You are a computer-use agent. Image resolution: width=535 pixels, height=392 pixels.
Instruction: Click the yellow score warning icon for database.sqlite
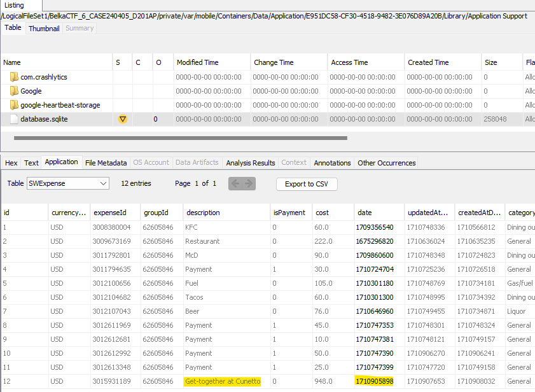click(x=123, y=119)
